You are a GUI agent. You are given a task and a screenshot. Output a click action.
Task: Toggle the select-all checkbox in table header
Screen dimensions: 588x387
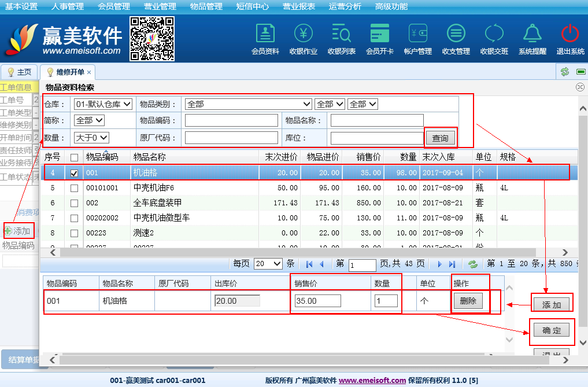pyautogui.click(x=74, y=157)
